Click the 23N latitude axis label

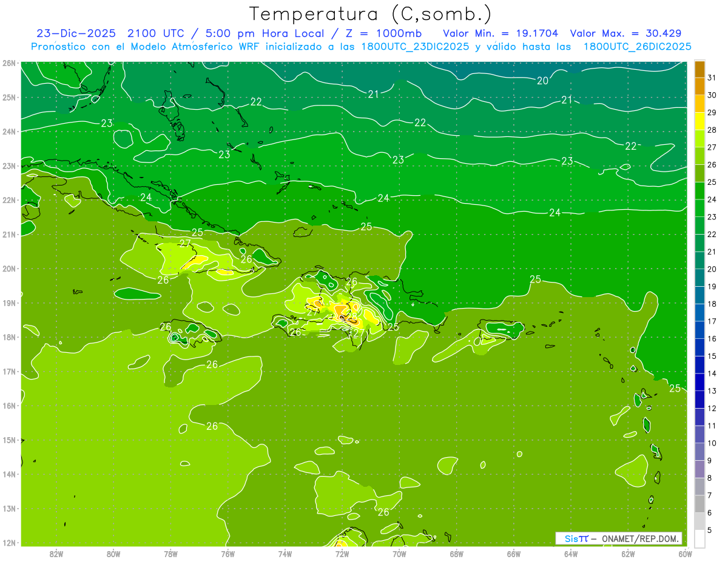[8, 166]
